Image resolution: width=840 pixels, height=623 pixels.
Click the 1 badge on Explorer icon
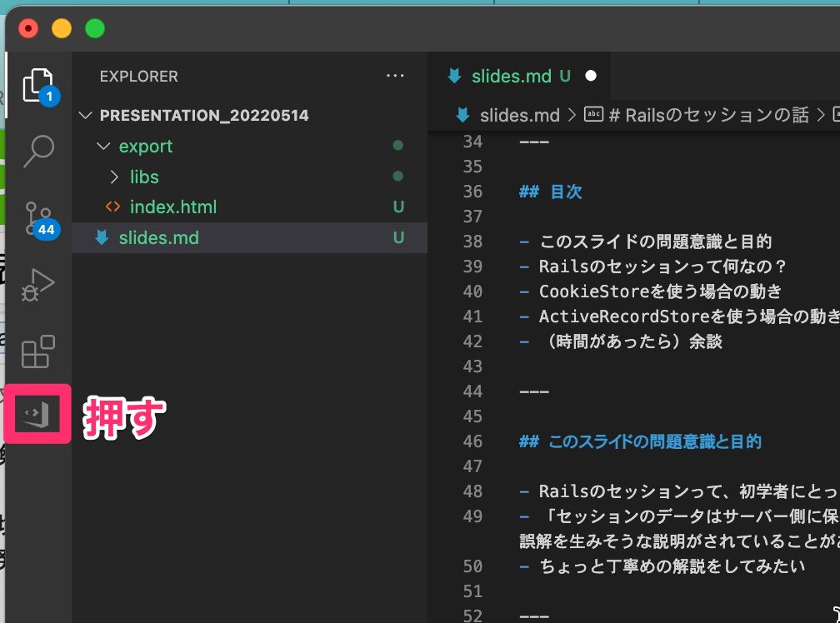click(x=50, y=97)
